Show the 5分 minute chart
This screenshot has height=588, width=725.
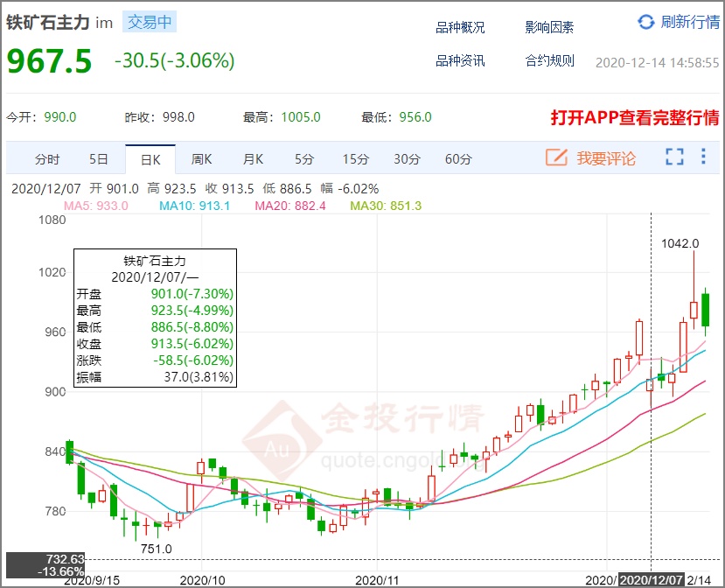click(x=303, y=159)
